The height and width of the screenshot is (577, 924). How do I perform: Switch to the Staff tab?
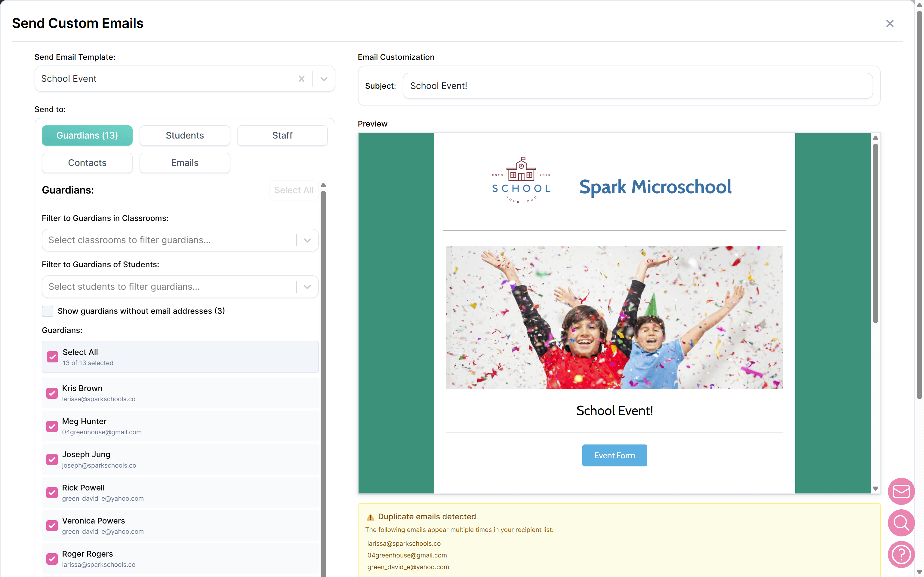pos(282,136)
